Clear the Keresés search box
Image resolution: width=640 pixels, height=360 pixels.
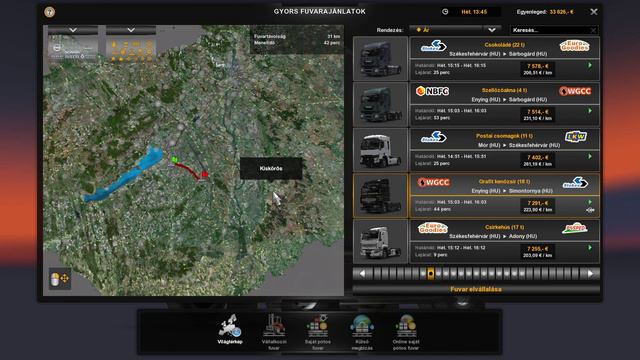(593, 30)
